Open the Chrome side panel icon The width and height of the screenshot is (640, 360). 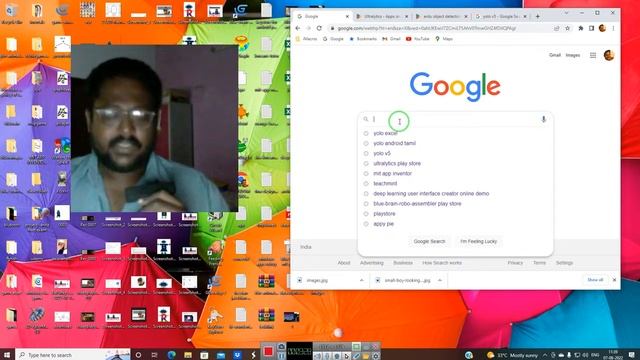click(591, 28)
